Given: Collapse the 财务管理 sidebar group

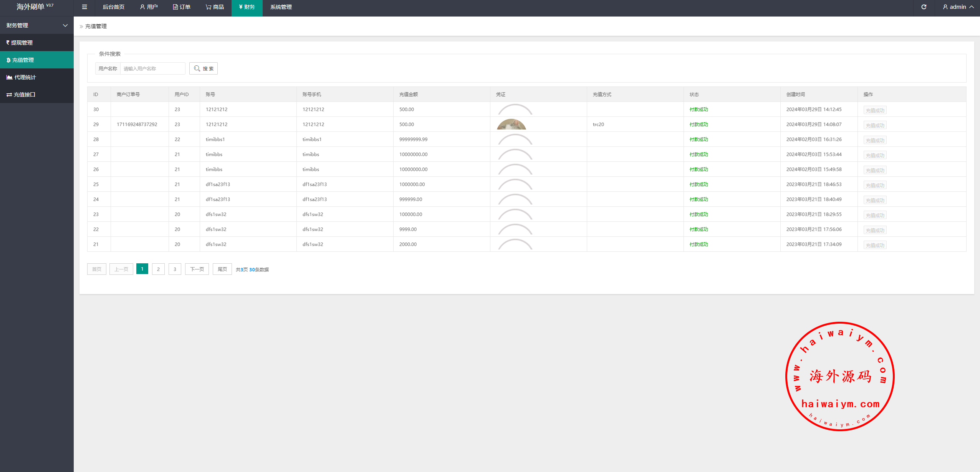Looking at the screenshot, I should 36,25.
